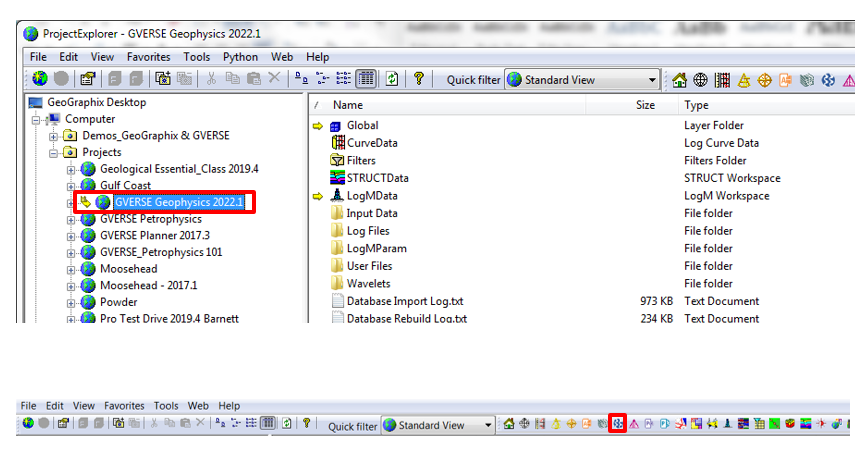Viewport: 867px width, 457px height.
Task: Click the Home house icon in upper toolbar
Action: (680, 80)
